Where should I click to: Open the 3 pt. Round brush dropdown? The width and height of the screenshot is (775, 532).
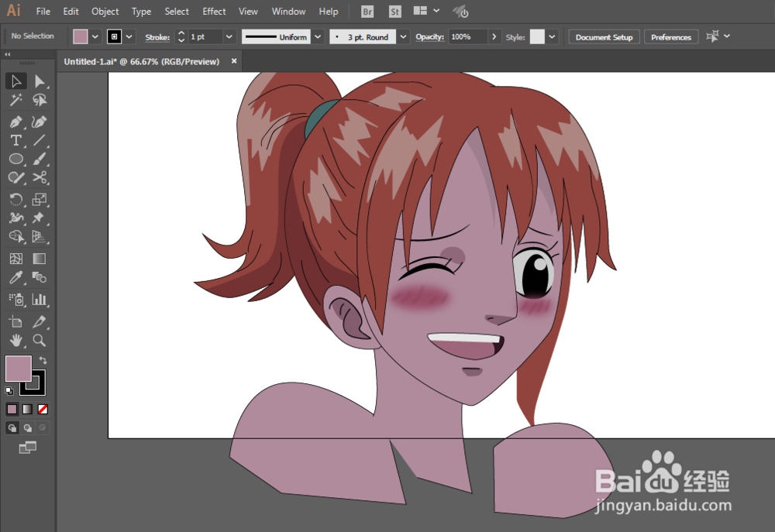[403, 36]
